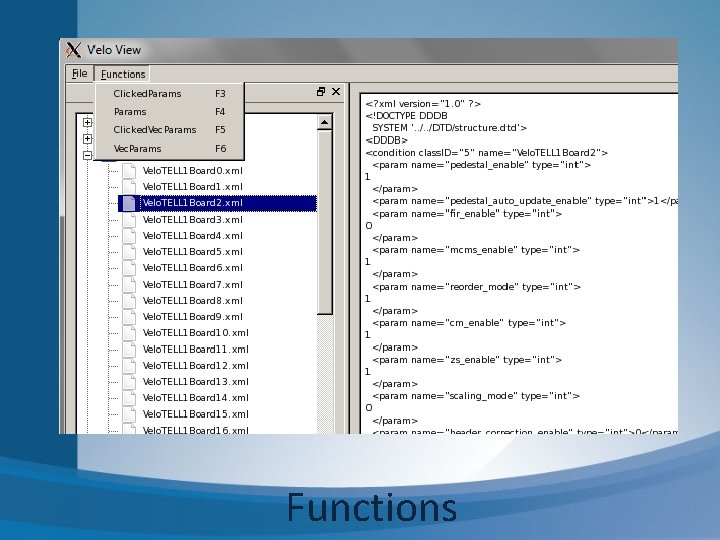Click SYSTEM structure.dtd path line
The height and width of the screenshot is (540, 720).
450,128
